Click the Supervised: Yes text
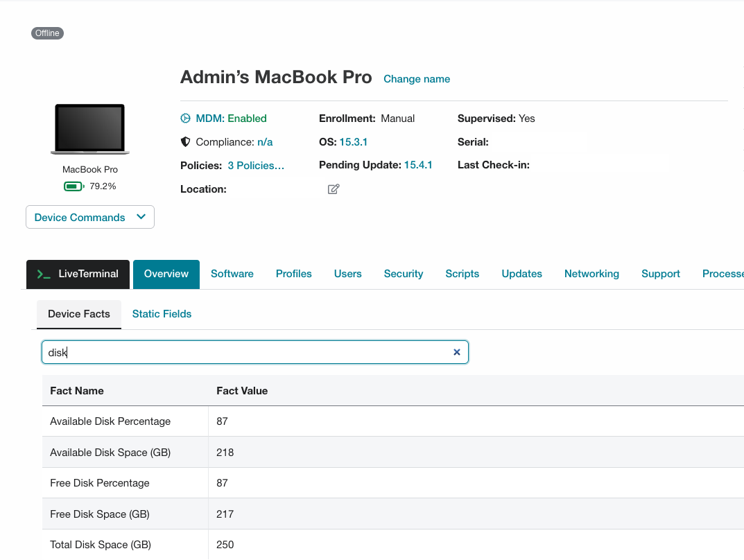744x560 pixels. (x=496, y=119)
